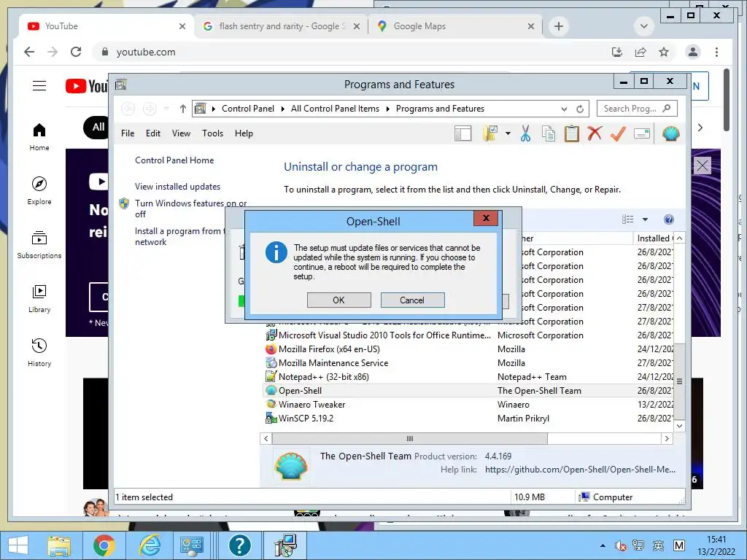747x560 pixels.
Task: Click the Copy toolbar icon
Action: (x=549, y=134)
